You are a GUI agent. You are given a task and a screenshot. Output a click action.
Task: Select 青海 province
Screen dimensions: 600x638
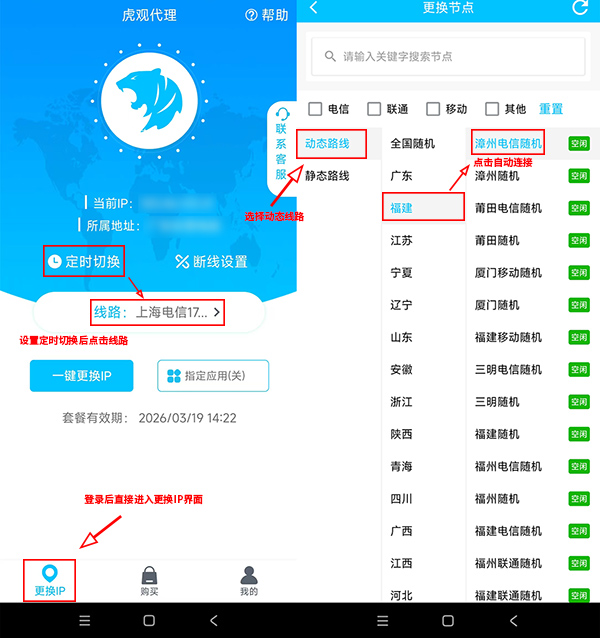pyautogui.click(x=401, y=466)
